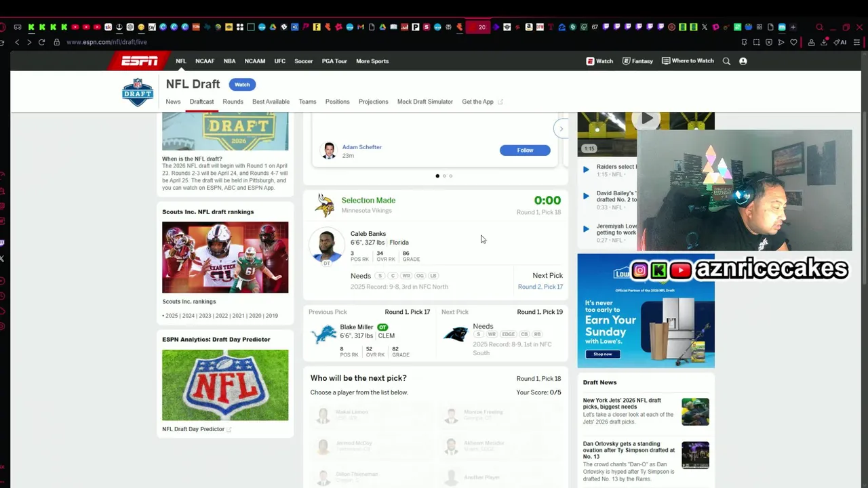The image size is (868, 488).
Task: Open New York Jets draft picks article
Action: pyautogui.click(x=622, y=403)
